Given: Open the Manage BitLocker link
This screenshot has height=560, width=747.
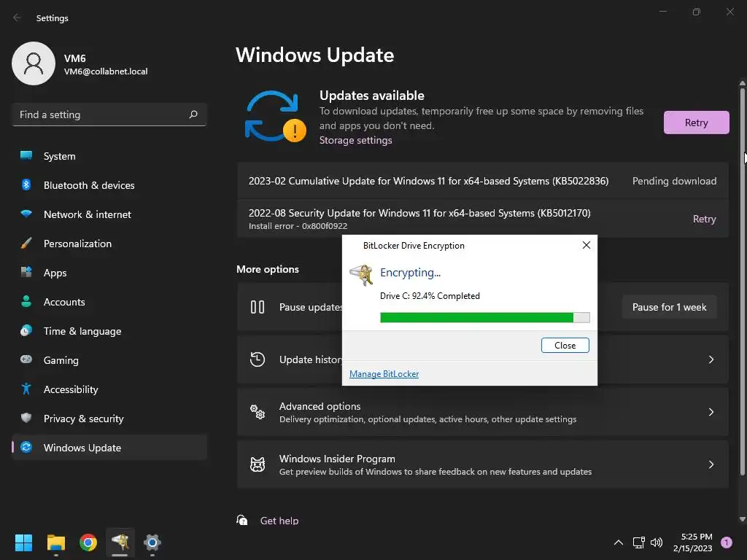Looking at the screenshot, I should (384, 374).
